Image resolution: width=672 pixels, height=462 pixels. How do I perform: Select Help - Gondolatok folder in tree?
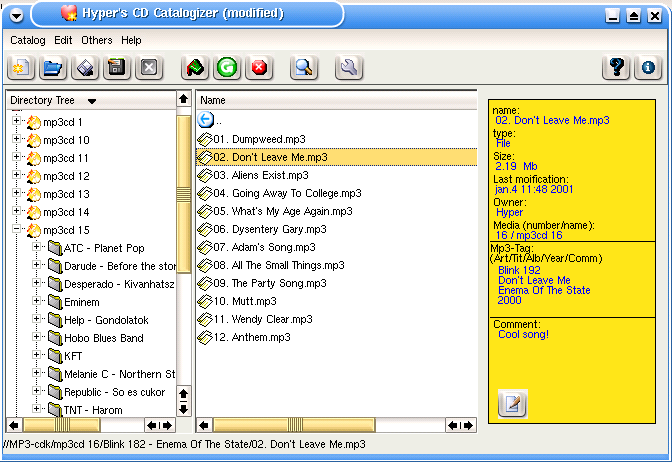click(106, 320)
